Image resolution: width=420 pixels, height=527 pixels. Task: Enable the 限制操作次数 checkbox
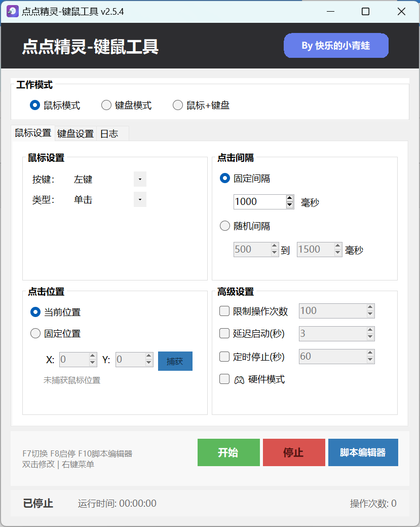[224, 310]
